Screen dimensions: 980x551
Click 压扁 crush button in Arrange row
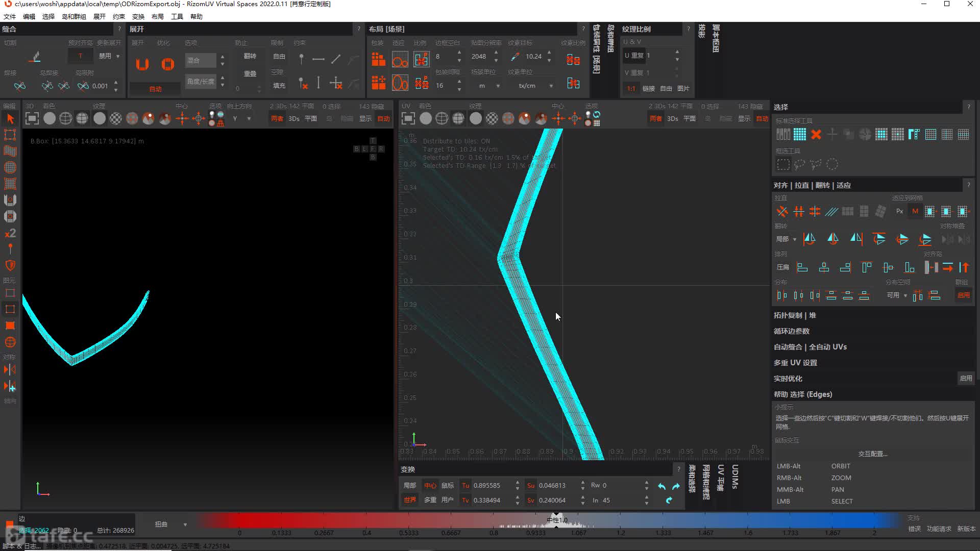[x=783, y=267]
